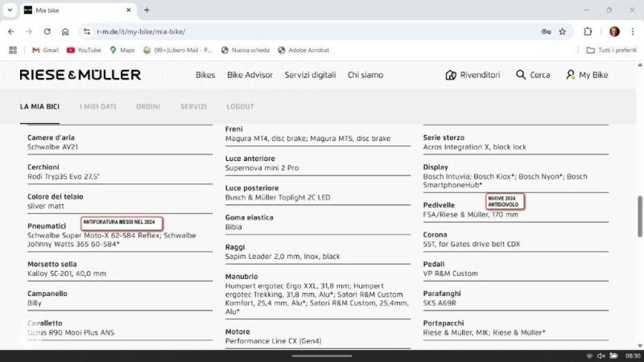The width and height of the screenshot is (644, 362).
Task: Click Performance Line CX (Gen4) value
Action: (273, 341)
